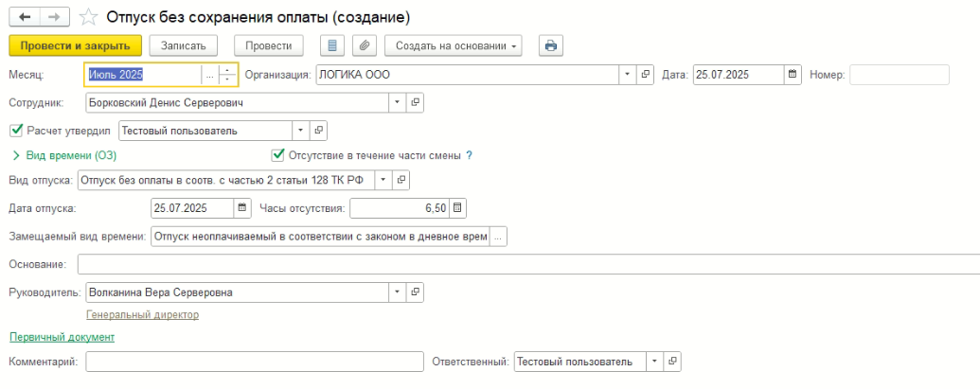Open calculator for Часы отсутствия field
The height and width of the screenshot is (389, 980).
pos(456,207)
